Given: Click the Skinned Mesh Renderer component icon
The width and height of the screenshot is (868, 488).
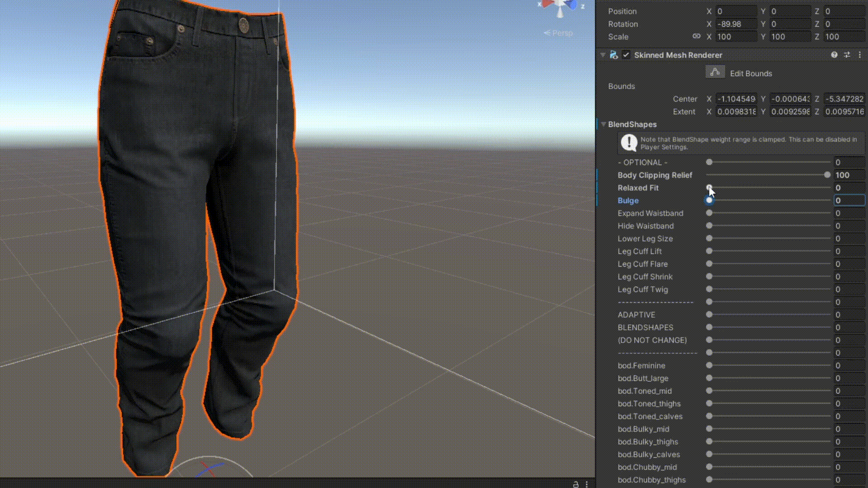Looking at the screenshot, I should (x=613, y=55).
